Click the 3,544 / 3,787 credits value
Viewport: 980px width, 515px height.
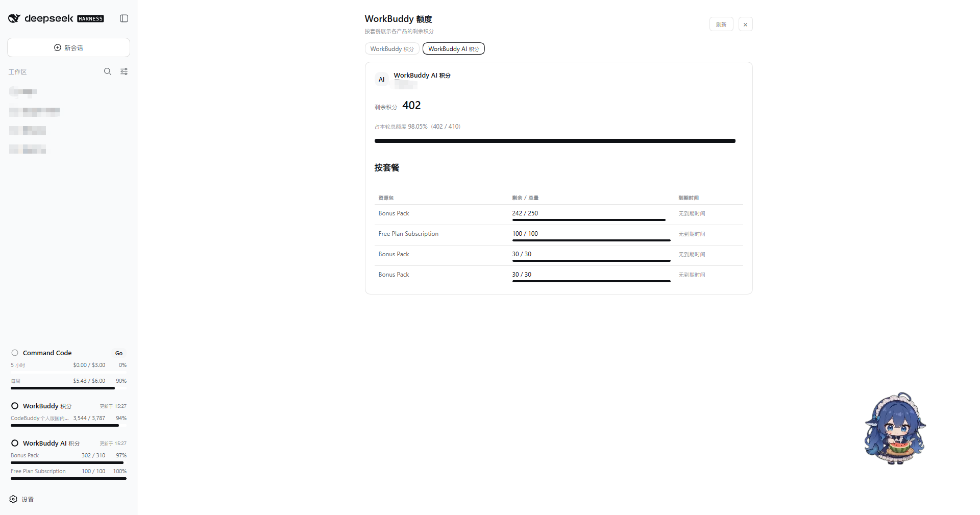89,418
